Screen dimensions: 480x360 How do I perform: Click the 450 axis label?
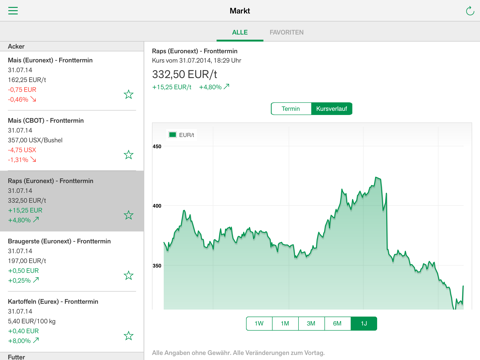[x=157, y=146]
